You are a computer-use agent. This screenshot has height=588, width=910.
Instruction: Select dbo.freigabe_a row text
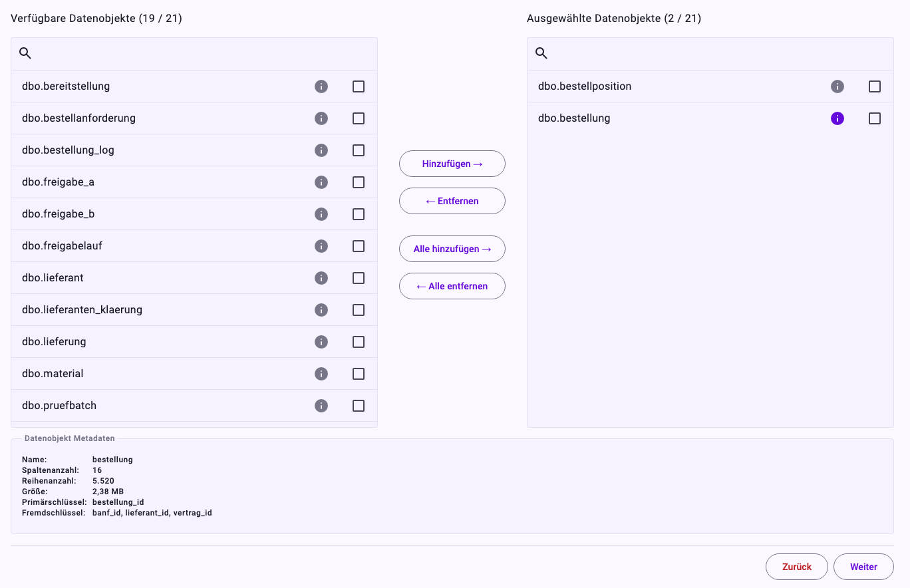pos(58,182)
